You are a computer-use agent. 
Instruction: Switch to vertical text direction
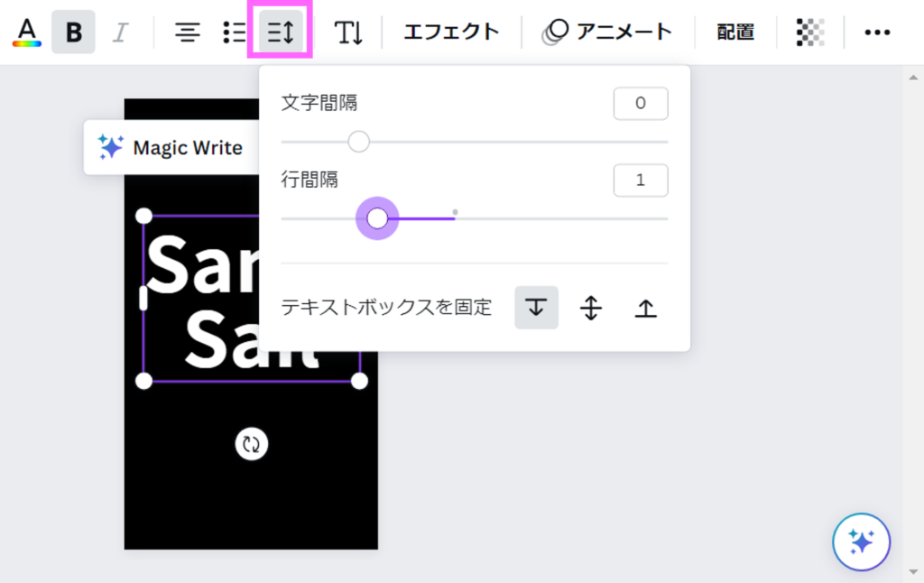[x=348, y=32]
